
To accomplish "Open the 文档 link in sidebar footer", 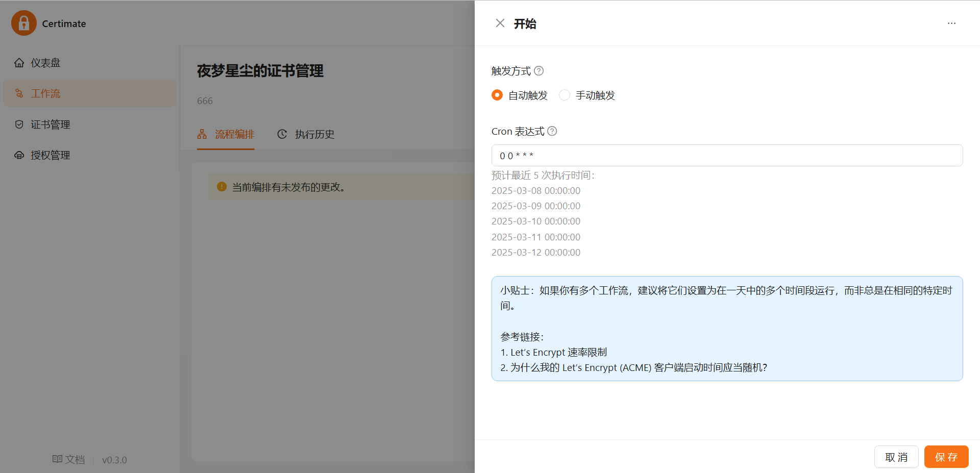I will pos(69,460).
